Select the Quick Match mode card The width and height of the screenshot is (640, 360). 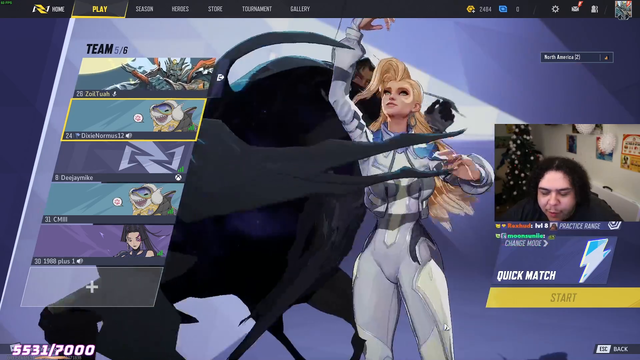click(554, 261)
